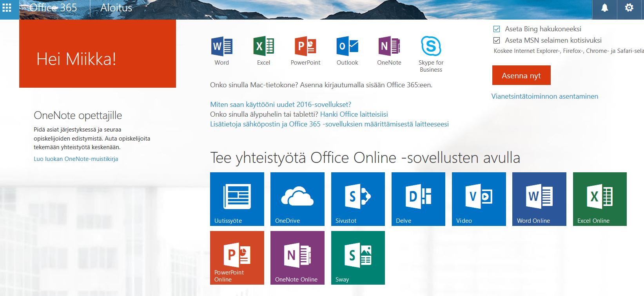Click the Outlook app icon
This screenshot has height=296, width=644.
[x=347, y=47]
